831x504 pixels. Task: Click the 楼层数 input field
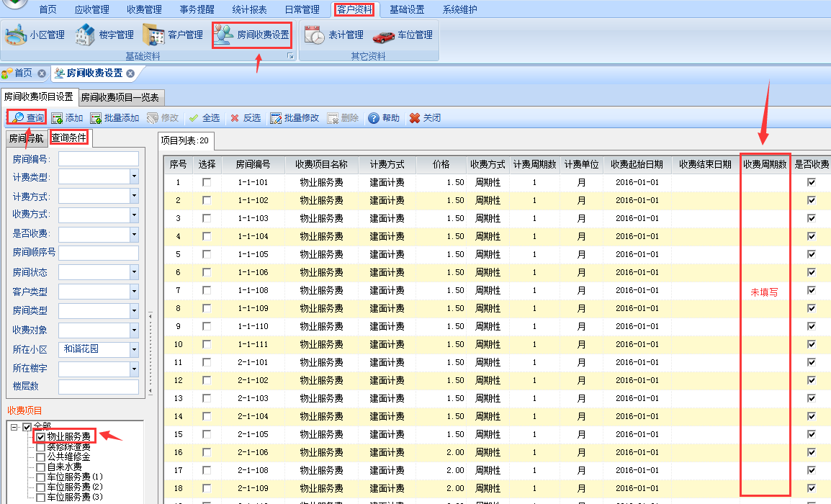coord(99,387)
